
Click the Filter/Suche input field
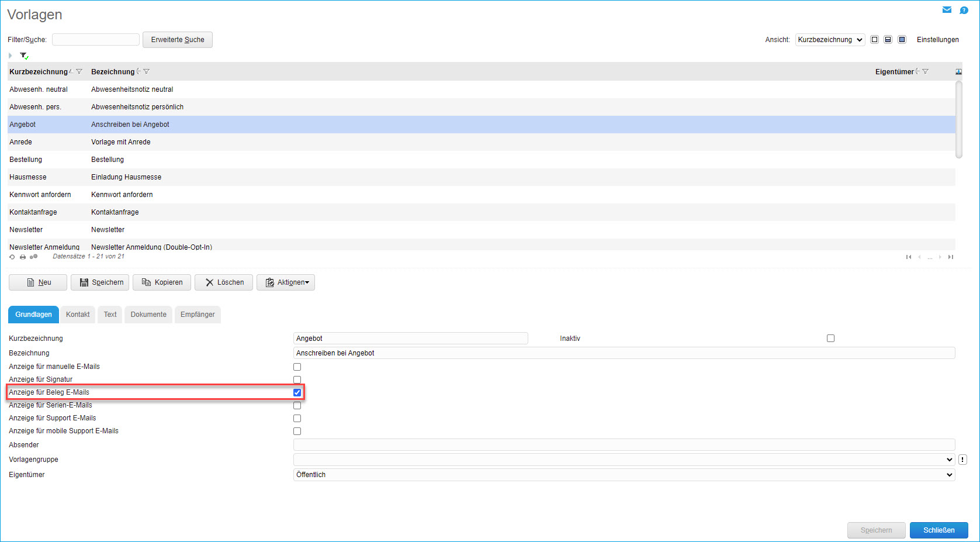96,40
